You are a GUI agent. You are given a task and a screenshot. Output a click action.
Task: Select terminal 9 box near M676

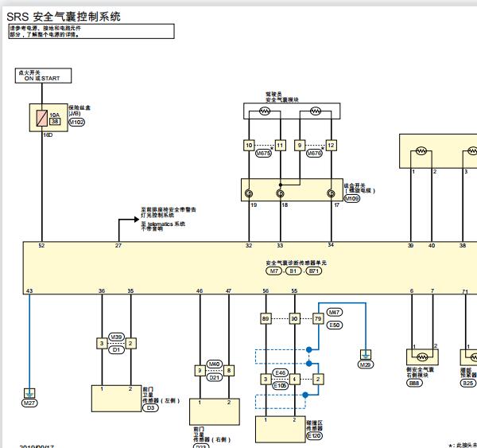coord(300,146)
